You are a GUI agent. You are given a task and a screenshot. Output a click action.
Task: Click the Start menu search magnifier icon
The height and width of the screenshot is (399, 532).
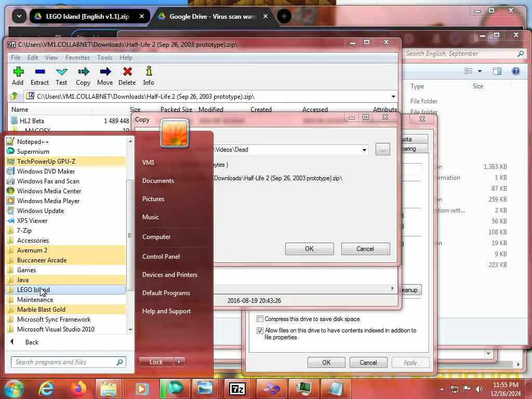120,362
